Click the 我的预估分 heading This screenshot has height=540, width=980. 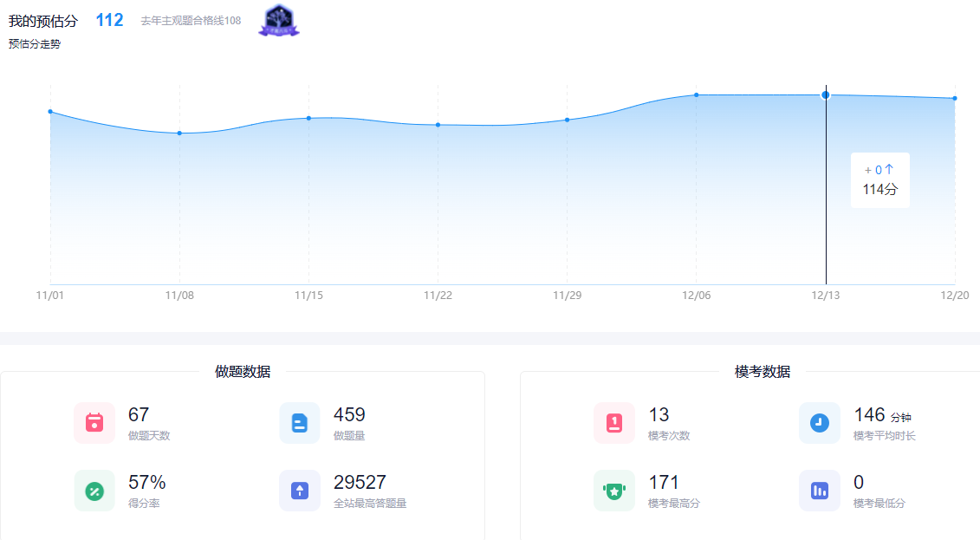coord(43,22)
